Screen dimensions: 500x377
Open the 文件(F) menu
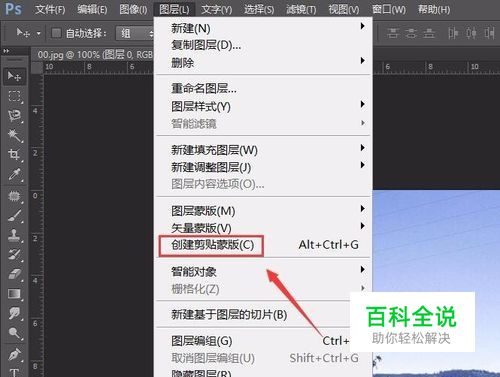tap(50, 10)
